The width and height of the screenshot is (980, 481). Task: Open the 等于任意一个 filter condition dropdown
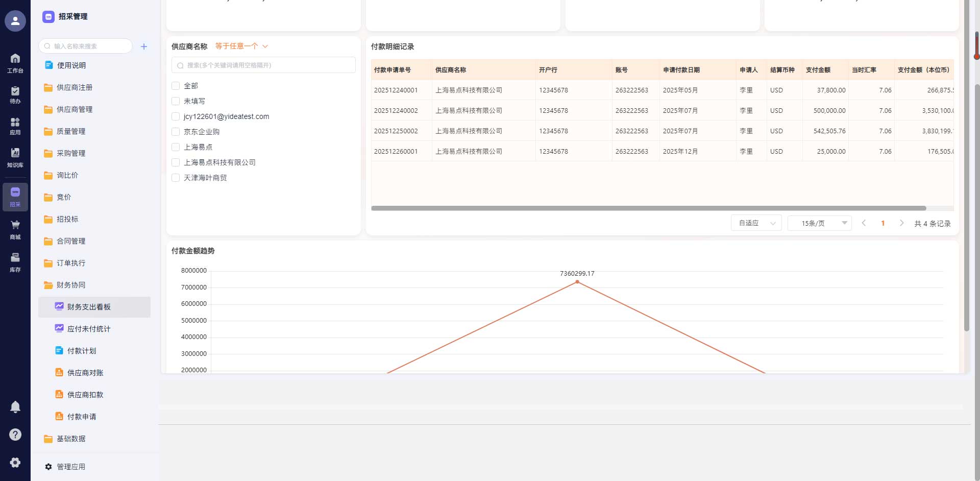coord(241,46)
